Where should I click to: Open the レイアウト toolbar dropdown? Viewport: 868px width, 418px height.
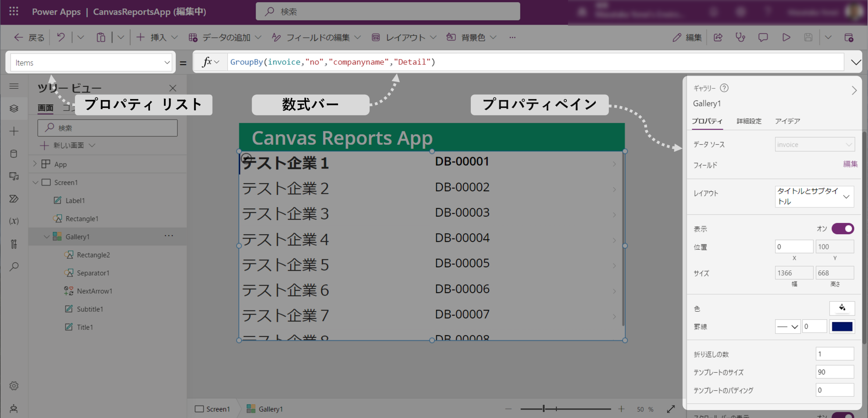click(404, 37)
